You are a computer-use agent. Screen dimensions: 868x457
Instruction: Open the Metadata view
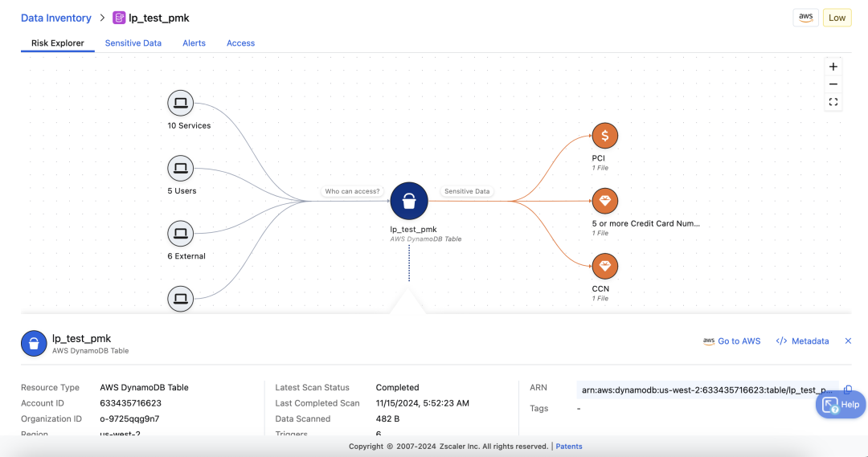[802, 341]
